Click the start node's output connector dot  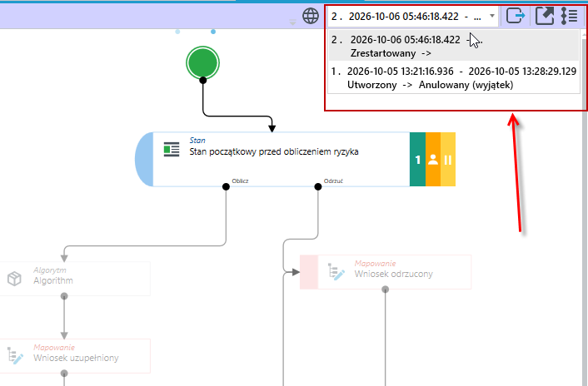[x=203, y=80]
